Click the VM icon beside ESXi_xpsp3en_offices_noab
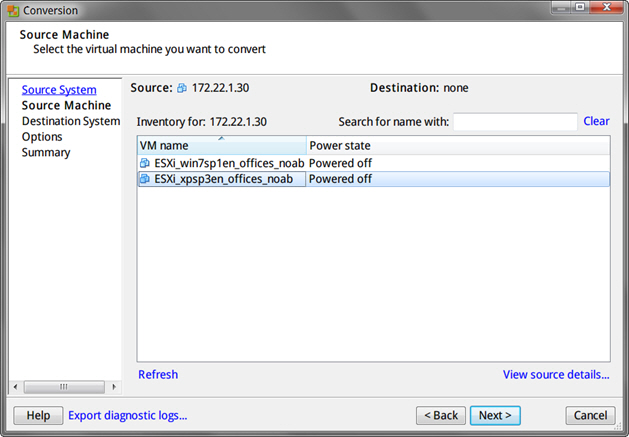Image resolution: width=629 pixels, height=437 pixels. coord(145,179)
